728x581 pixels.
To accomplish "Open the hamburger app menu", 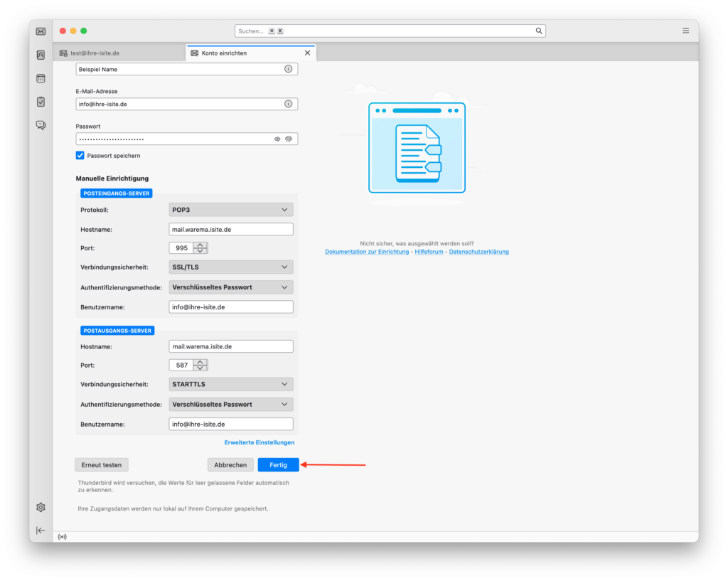I will click(685, 31).
